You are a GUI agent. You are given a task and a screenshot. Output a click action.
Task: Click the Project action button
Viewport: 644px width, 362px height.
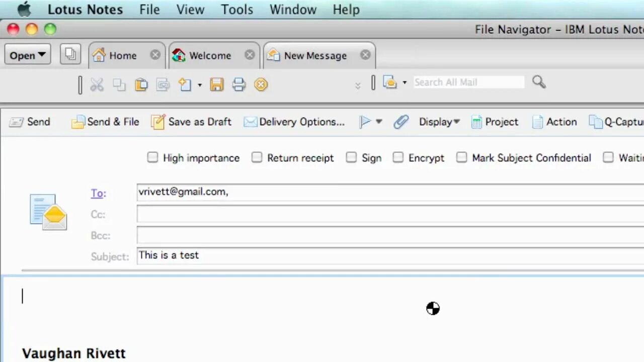tap(495, 122)
